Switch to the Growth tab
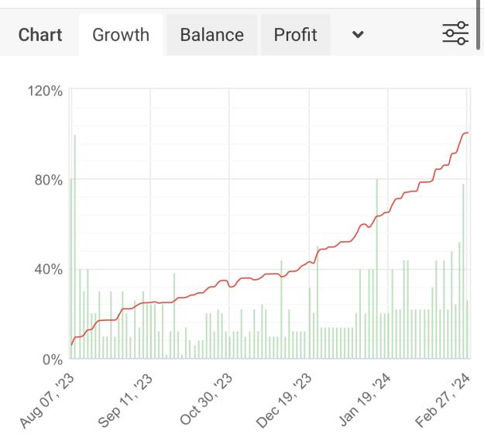The image size is (484, 448). (121, 35)
